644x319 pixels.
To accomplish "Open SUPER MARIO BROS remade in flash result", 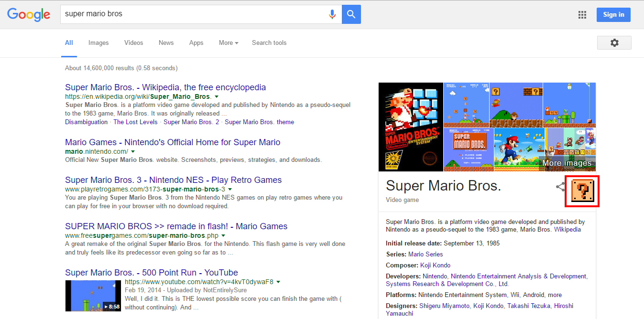I will (176, 226).
